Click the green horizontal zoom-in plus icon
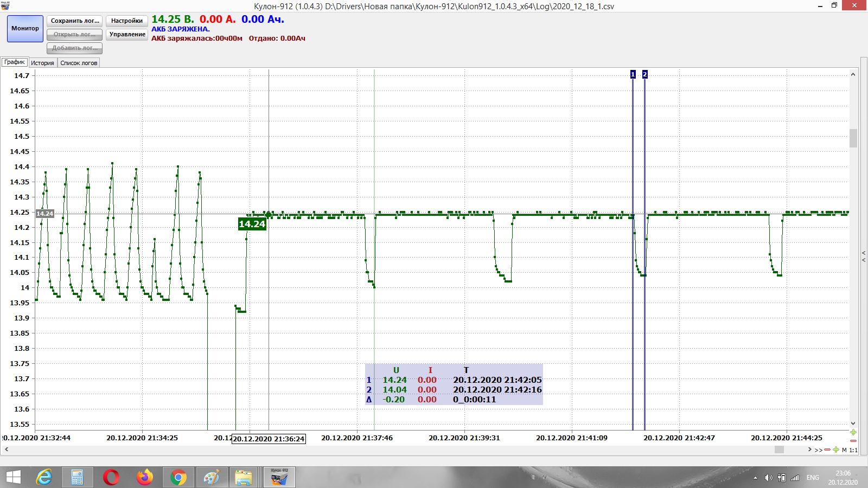868x488 pixels. coord(835,450)
